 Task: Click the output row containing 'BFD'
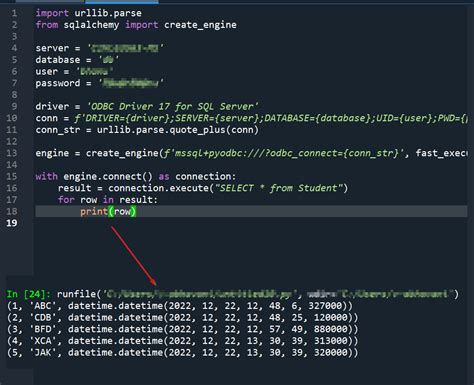pyautogui.click(x=182, y=329)
